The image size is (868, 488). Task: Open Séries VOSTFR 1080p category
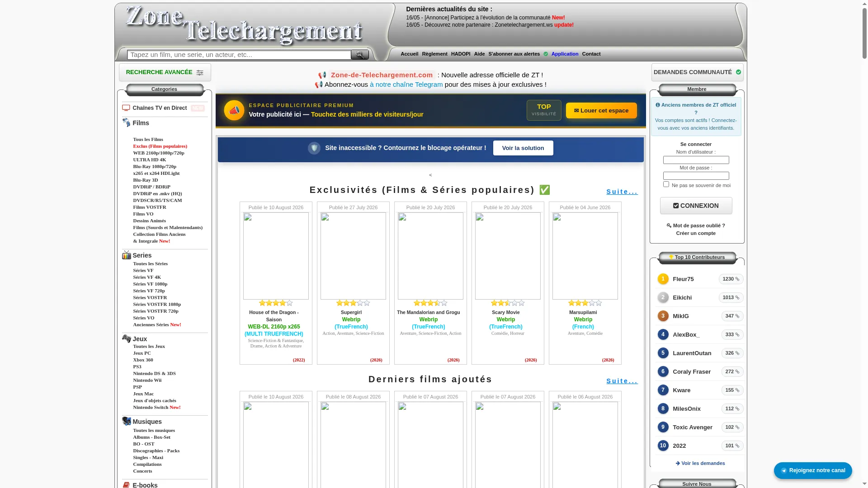(157, 305)
